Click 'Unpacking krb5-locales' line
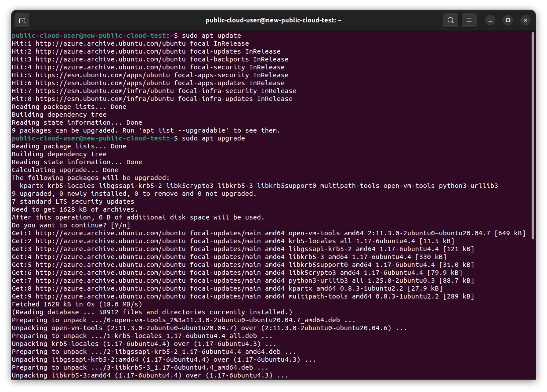Screen dimensions: 547x392 [x=144, y=344]
